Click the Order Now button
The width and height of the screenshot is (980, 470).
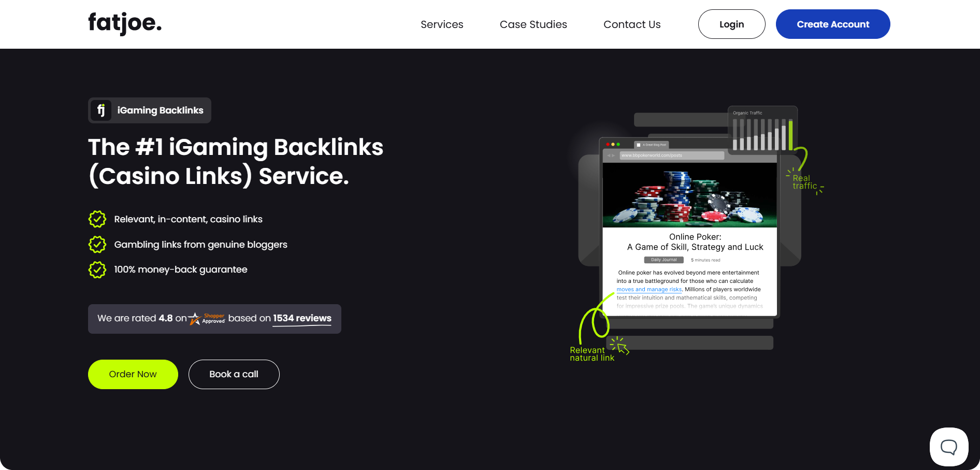pyautogui.click(x=133, y=374)
